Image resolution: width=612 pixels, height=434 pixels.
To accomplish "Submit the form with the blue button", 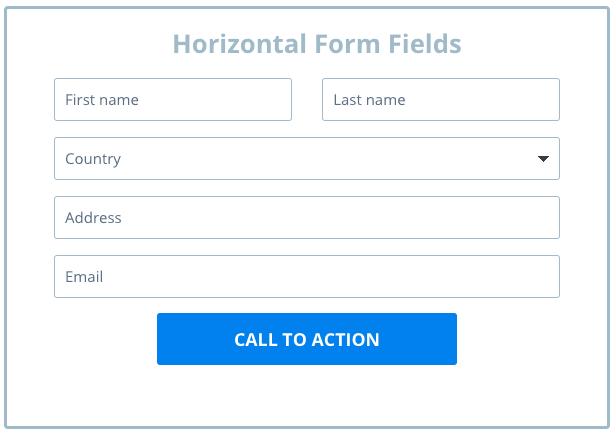I will 306,339.
